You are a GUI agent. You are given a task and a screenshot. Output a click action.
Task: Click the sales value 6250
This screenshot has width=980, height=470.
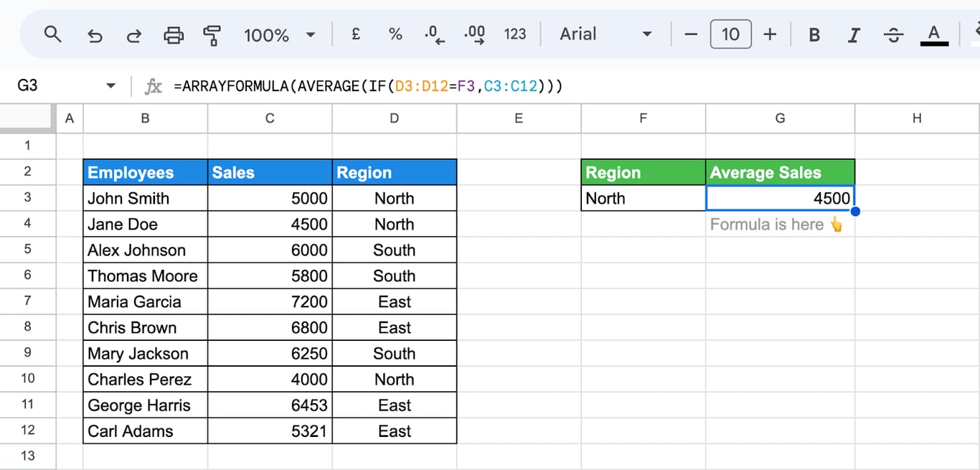tap(270, 353)
